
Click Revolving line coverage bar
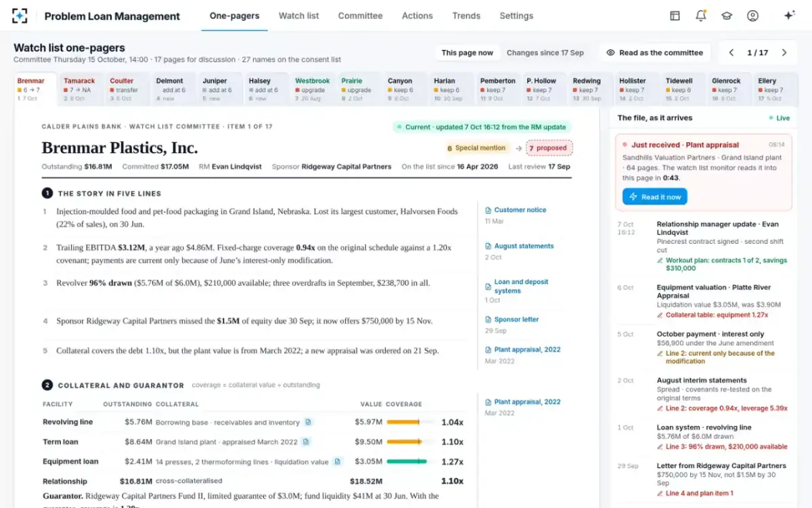click(x=411, y=422)
